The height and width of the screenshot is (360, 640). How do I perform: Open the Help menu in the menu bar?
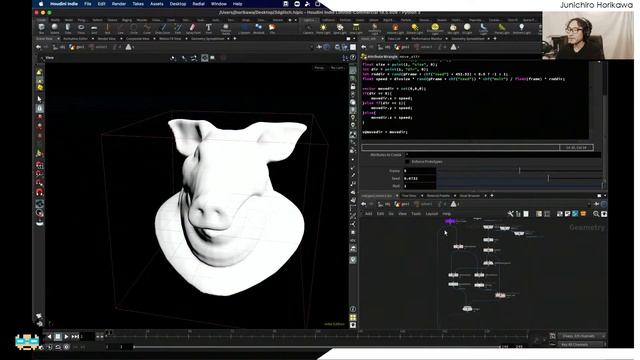[238, 4]
